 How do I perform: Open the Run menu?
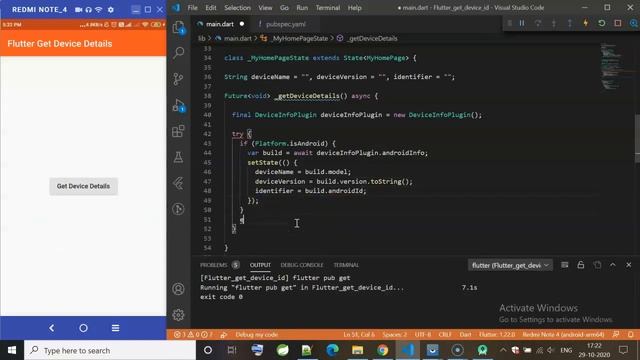(302, 8)
